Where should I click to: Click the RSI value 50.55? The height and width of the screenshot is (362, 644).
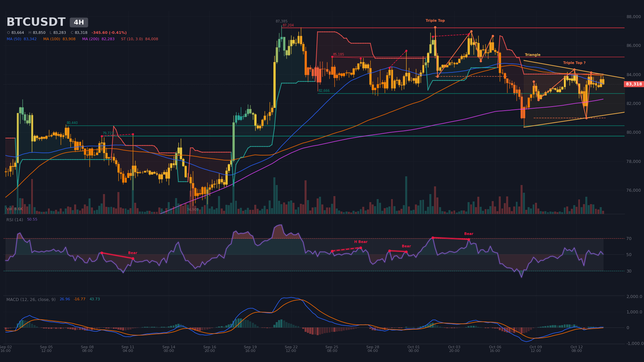coord(32,220)
